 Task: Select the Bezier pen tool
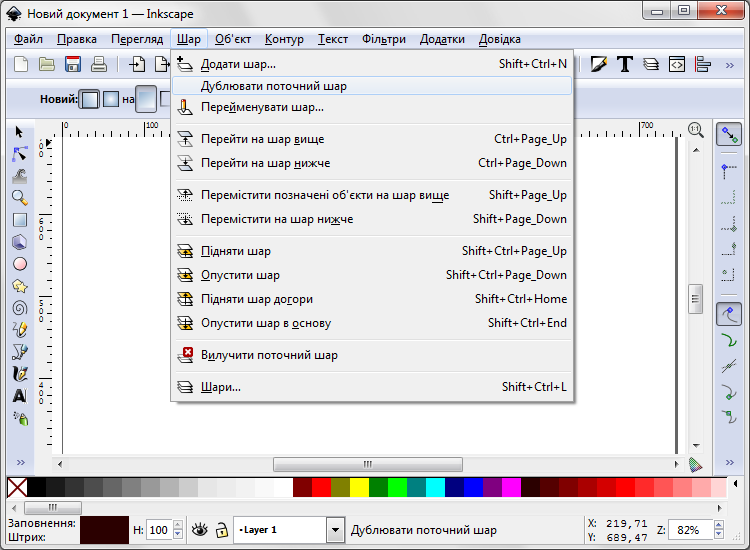pyautogui.click(x=19, y=352)
